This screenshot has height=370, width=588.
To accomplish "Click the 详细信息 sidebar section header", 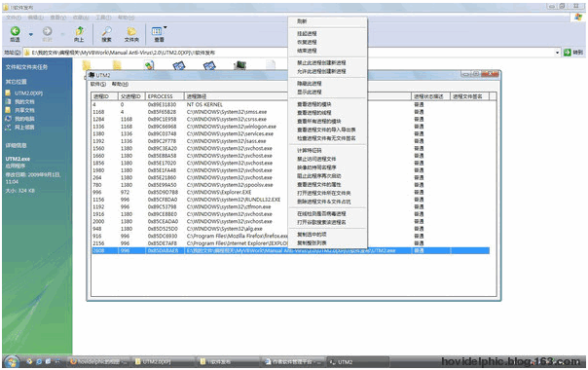I will pyautogui.click(x=17, y=145).
